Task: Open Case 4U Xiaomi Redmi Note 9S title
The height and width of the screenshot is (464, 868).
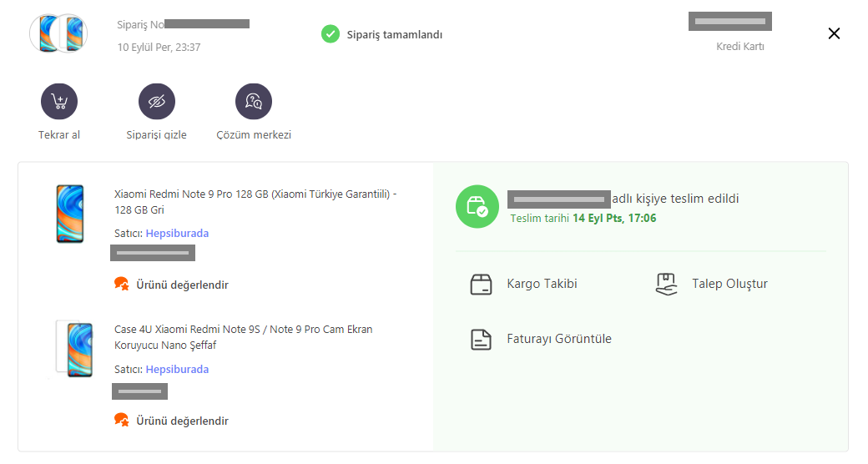Action: [x=243, y=337]
